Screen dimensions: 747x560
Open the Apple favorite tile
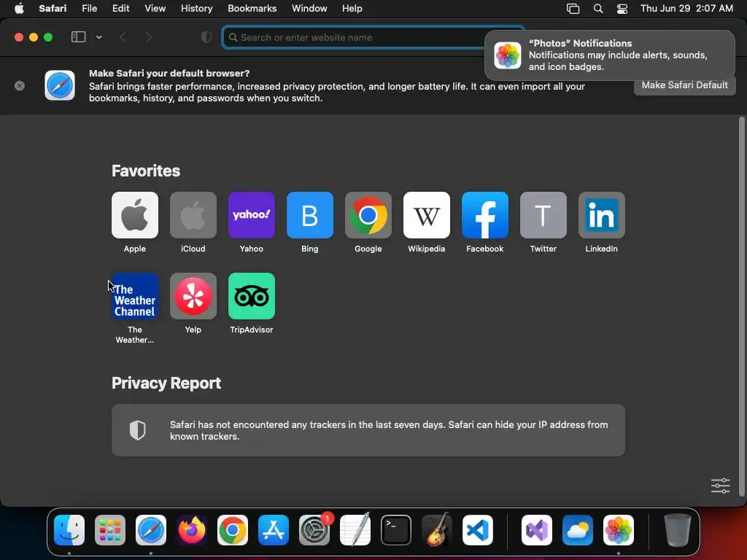[x=135, y=215]
